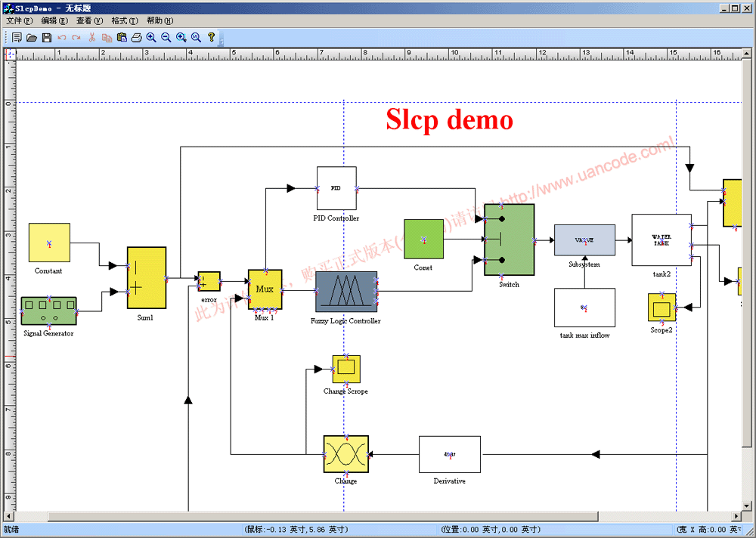The height and width of the screenshot is (538, 756).
Task: Click the Signal Generator block
Action: (x=48, y=311)
